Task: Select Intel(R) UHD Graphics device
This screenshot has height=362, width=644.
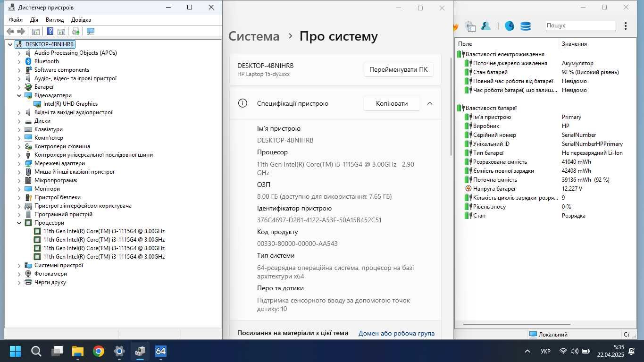Action: (x=70, y=104)
